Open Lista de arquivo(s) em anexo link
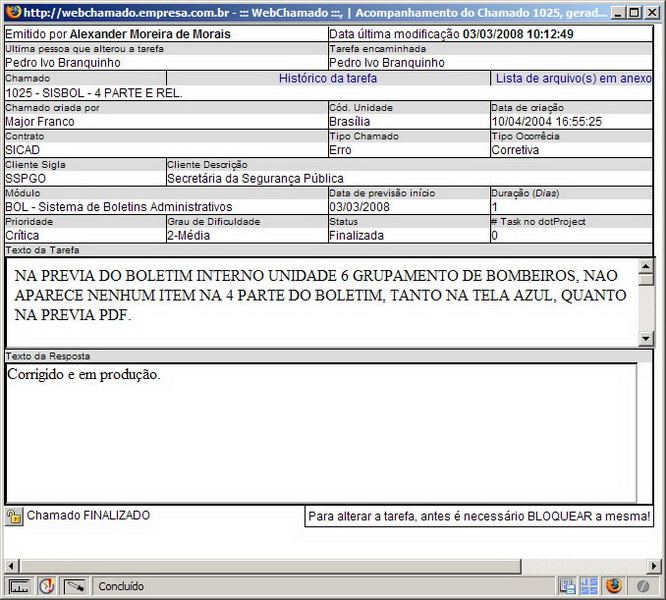This screenshot has width=666, height=600. pyautogui.click(x=574, y=78)
